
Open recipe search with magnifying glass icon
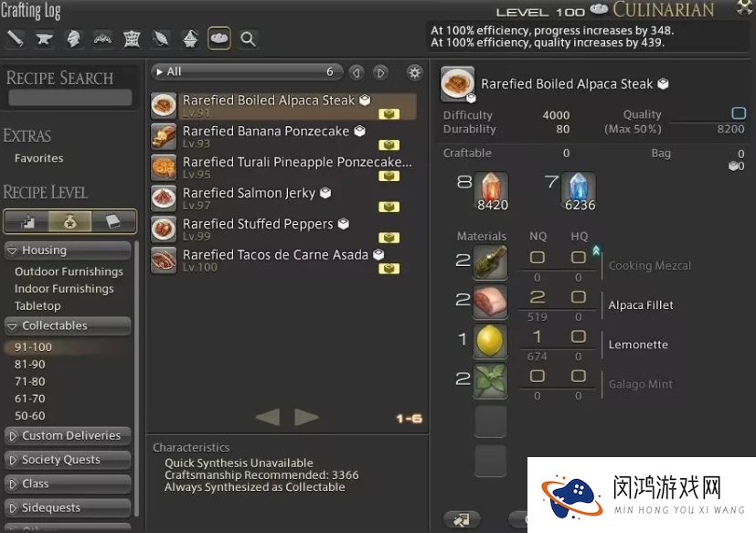[249, 38]
